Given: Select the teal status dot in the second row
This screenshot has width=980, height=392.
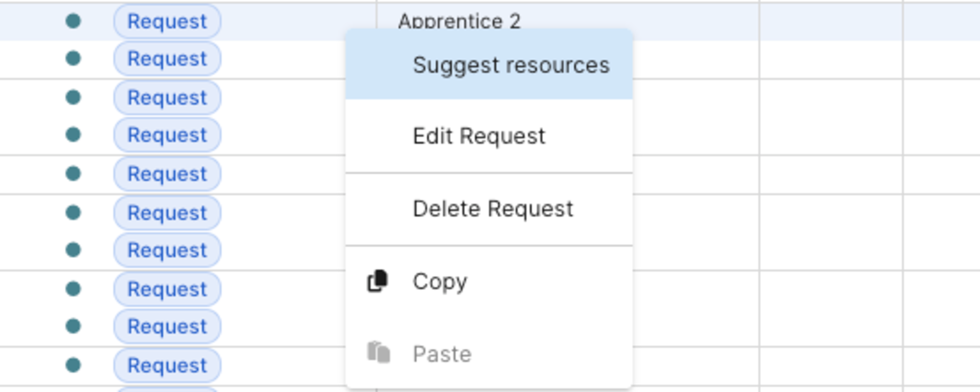Looking at the screenshot, I should (x=73, y=58).
